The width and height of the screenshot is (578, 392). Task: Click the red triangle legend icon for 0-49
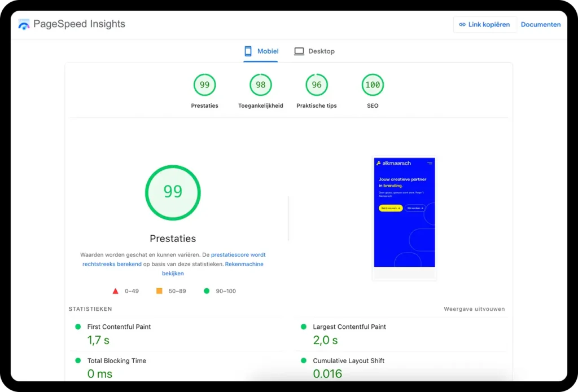pyautogui.click(x=116, y=291)
